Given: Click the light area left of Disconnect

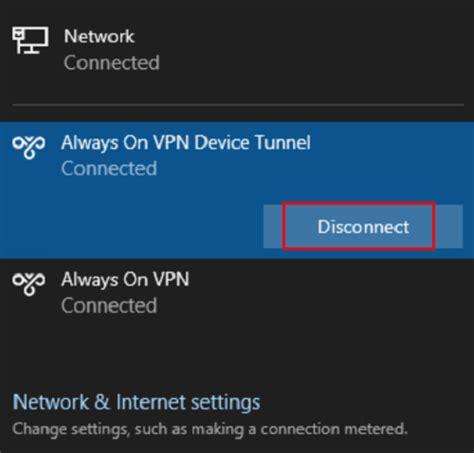Looking at the screenshot, I should 273,226.
